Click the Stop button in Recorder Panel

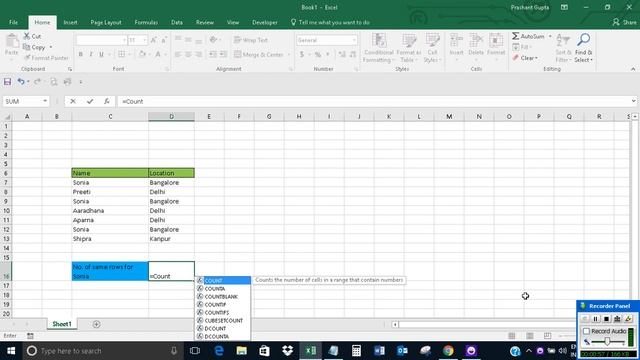tap(607, 319)
